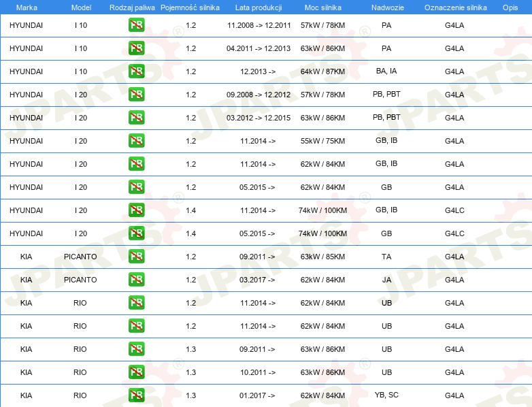Click the BA, IA body cell
Image resolution: width=532 pixels, height=407 pixels.
click(x=386, y=71)
